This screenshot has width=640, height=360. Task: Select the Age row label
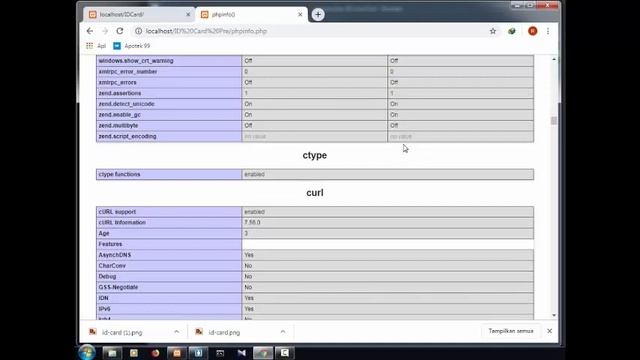click(x=104, y=233)
